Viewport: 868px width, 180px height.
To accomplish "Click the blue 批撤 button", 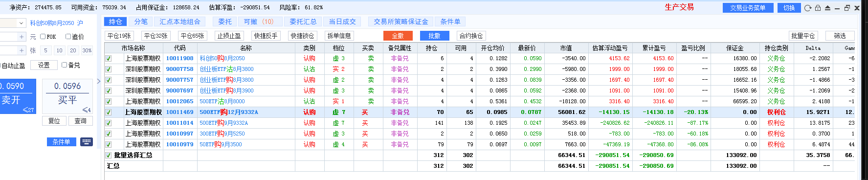I will (x=434, y=36).
